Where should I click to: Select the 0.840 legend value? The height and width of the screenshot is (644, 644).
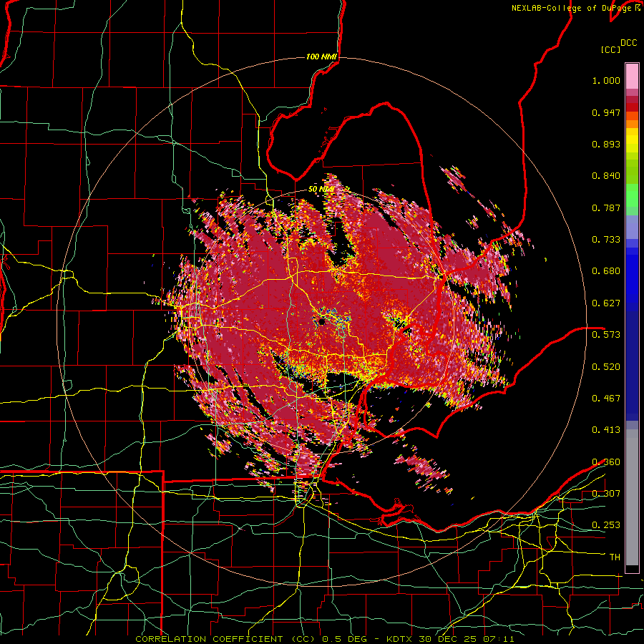point(606,176)
